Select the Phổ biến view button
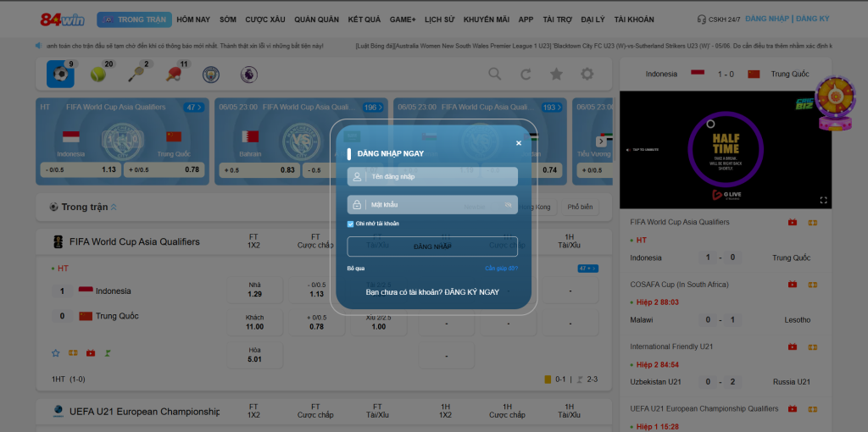This screenshot has height=432, width=868. [580, 208]
